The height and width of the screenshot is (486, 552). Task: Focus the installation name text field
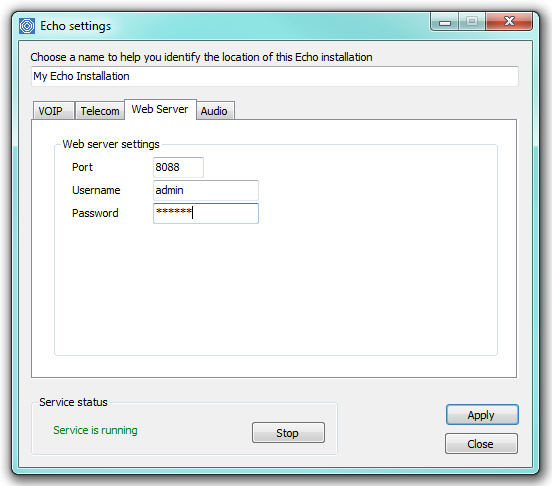275,76
